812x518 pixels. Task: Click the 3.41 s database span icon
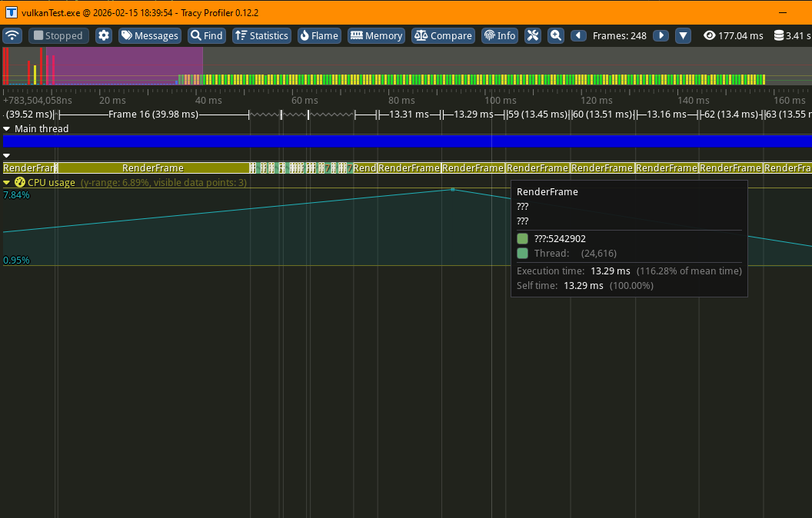[779, 35]
